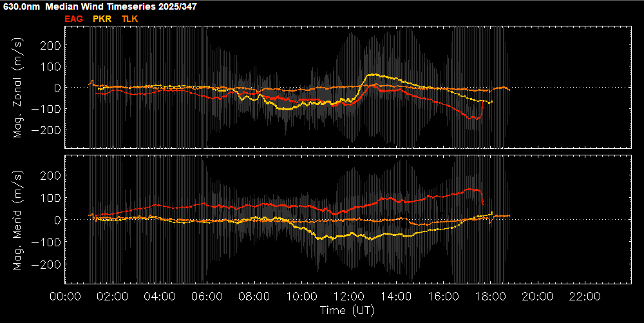The image size is (644, 323).
Task: Click the 22:00 time tick label
Action: tap(584, 296)
